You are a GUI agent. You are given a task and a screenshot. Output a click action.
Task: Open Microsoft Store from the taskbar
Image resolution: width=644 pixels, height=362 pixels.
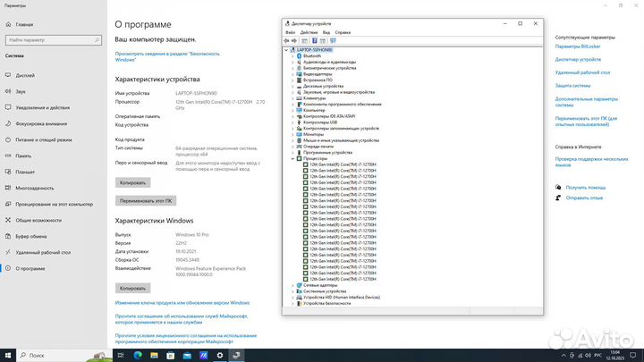pyautogui.click(x=171, y=355)
